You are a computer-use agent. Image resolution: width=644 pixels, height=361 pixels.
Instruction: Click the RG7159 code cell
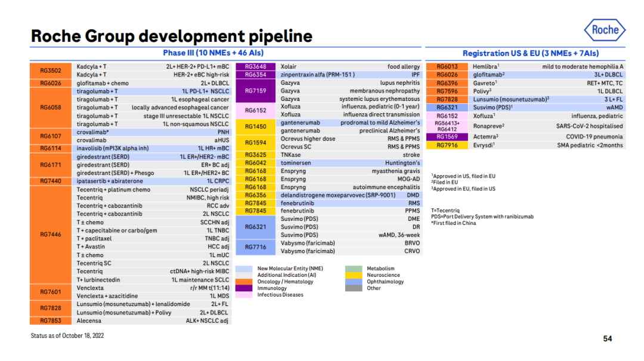point(255,91)
